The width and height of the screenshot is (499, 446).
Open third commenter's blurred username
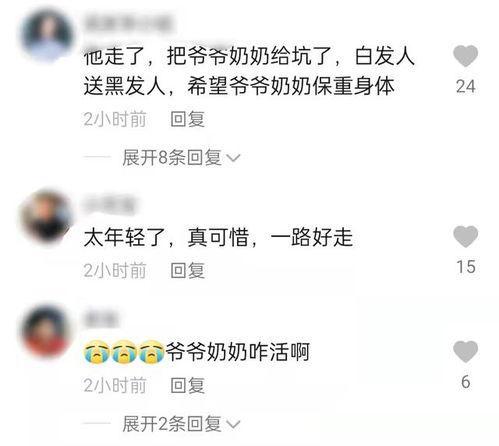coord(101,319)
